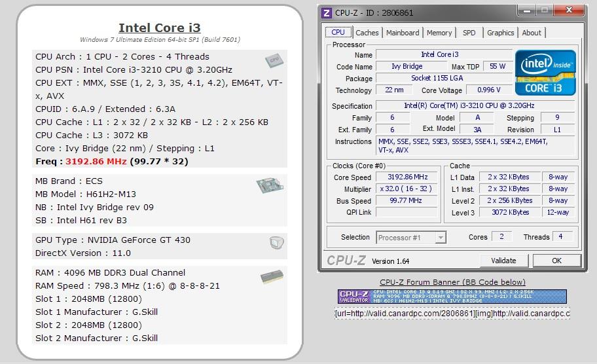Open the About tab
The width and height of the screenshot is (597, 364).
[x=532, y=33]
